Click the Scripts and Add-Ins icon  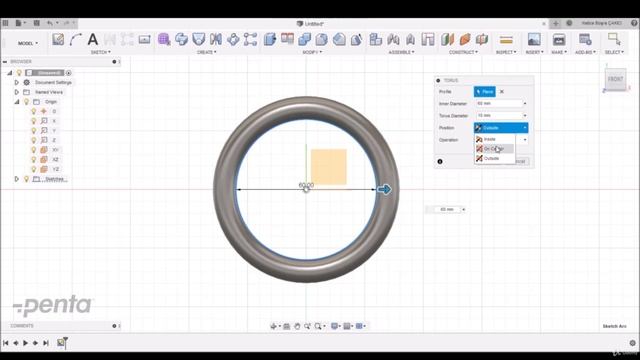(585, 39)
